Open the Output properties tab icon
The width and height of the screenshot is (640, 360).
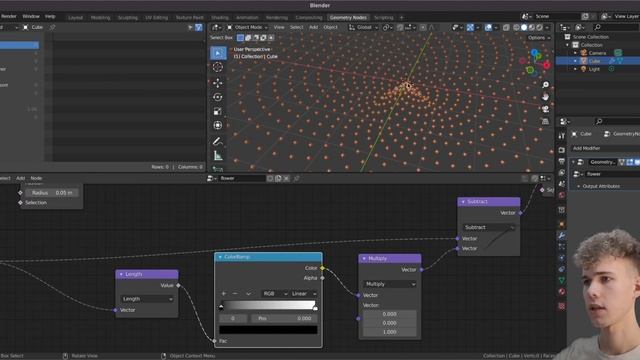[x=562, y=162]
